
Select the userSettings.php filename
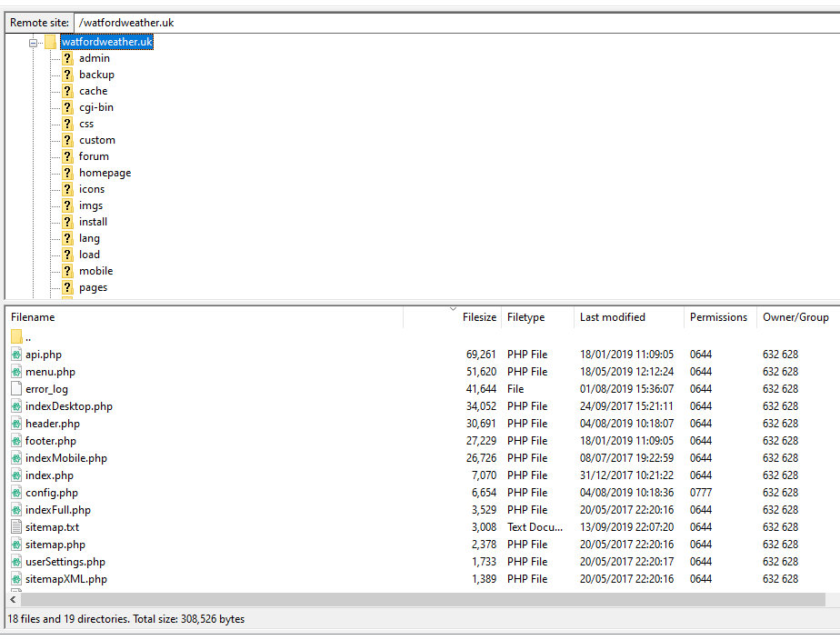point(65,562)
